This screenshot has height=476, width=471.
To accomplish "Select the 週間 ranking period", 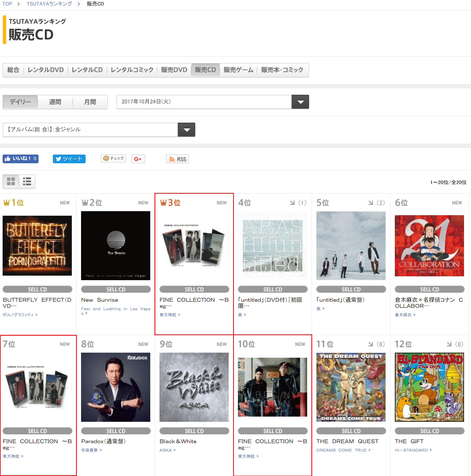I will pos(55,102).
